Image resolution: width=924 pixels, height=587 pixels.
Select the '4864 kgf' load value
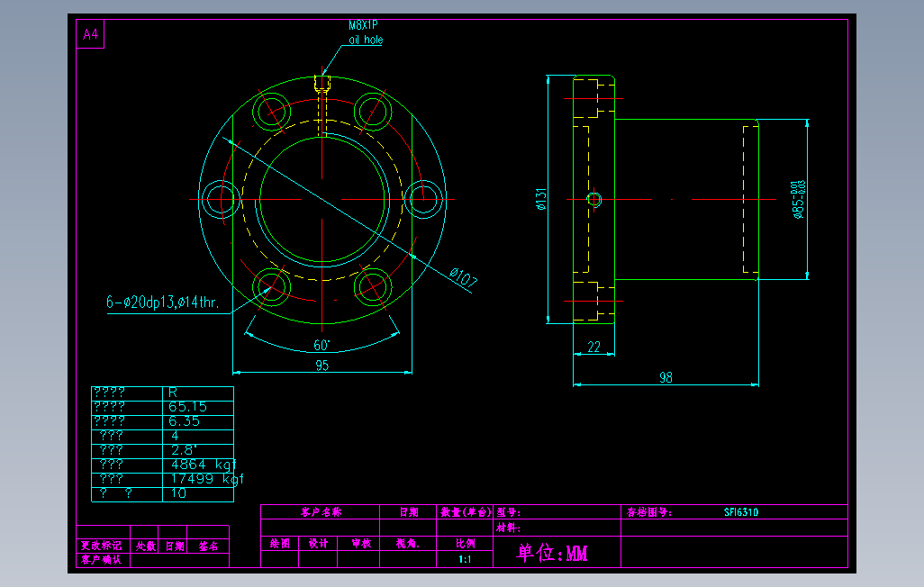click(x=204, y=465)
